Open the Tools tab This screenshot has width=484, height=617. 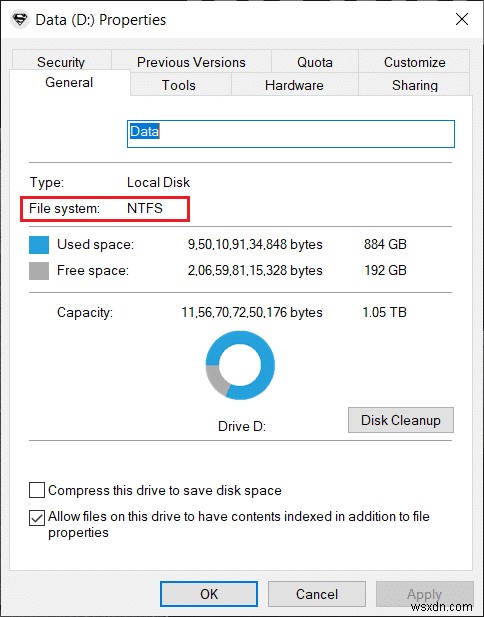[179, 85]
